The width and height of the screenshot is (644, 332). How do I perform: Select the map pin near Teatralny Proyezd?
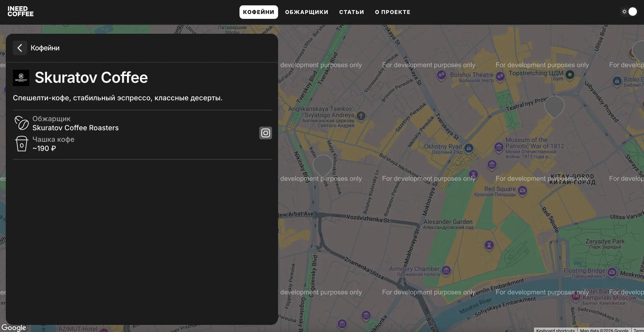click(554, 106)
